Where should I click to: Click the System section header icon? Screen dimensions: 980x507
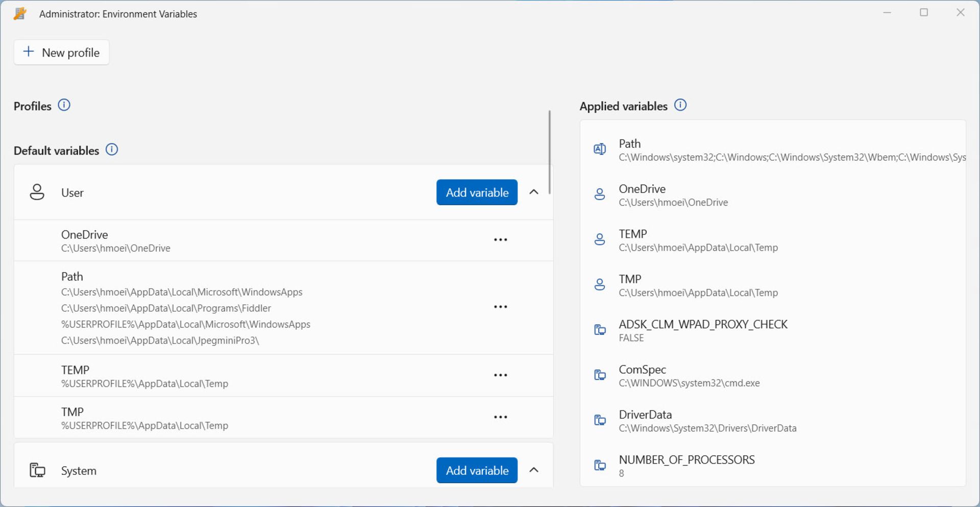click(37, 470)
